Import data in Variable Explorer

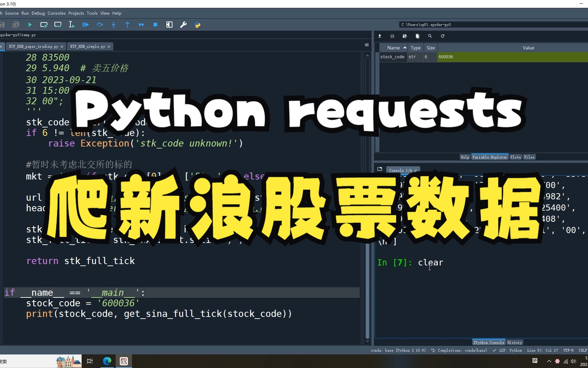(380, 36)
